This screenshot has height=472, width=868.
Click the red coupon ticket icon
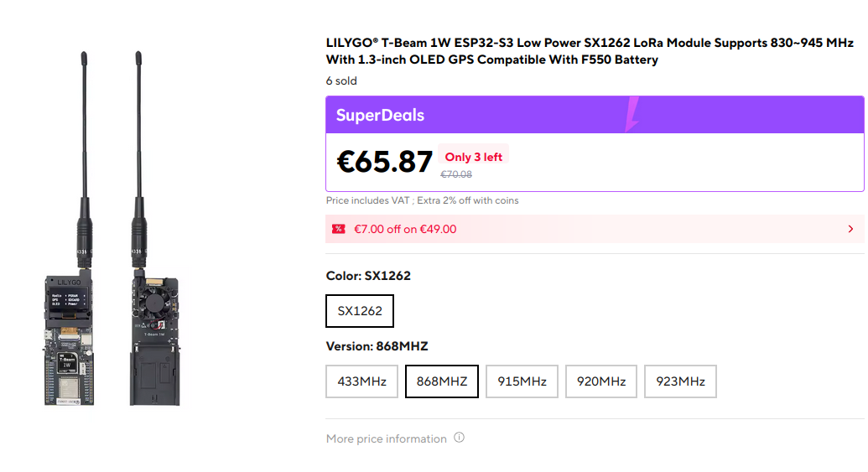pos(339,229)
